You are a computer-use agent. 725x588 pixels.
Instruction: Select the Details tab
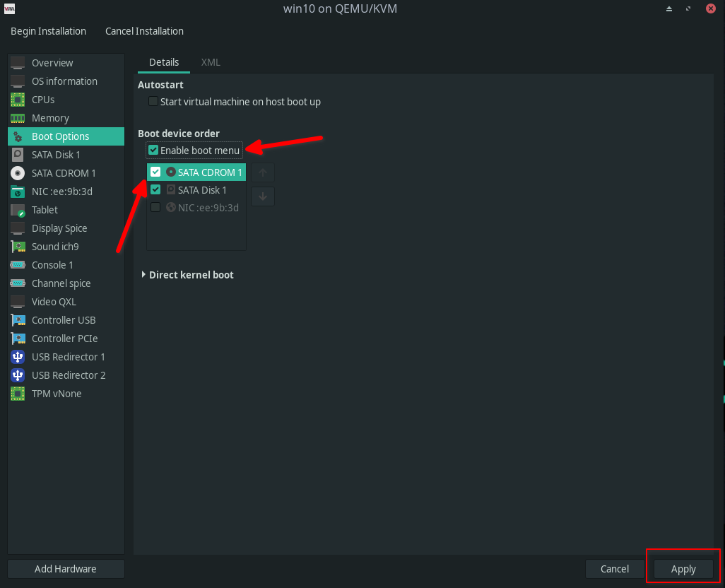164,62
